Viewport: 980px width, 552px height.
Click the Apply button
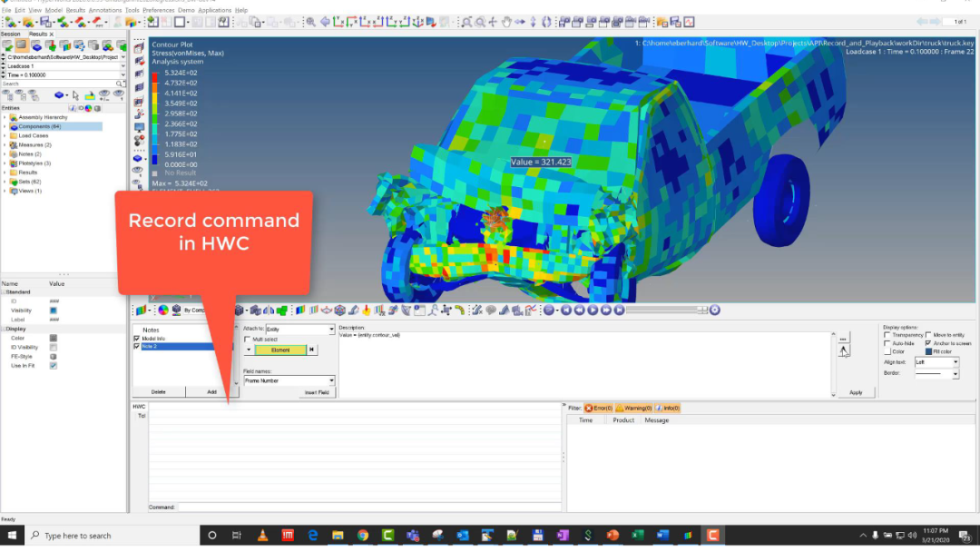tap(856, 392)
